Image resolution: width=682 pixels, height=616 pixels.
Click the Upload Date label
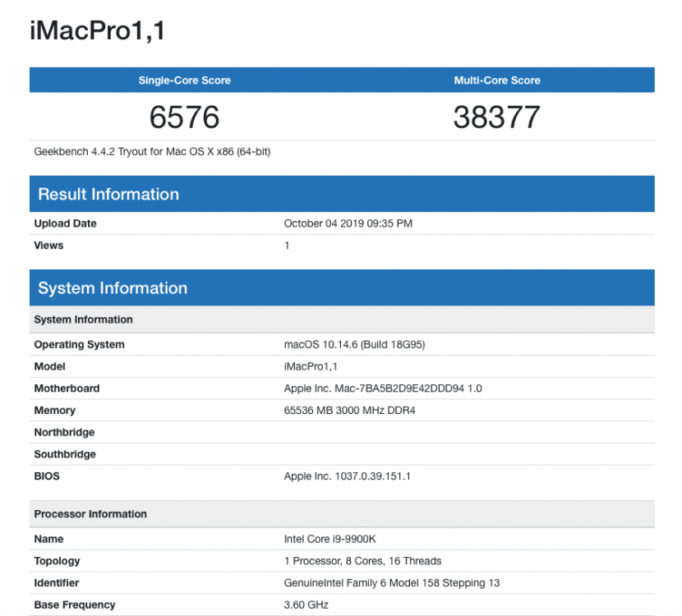(x=65, y=223)
